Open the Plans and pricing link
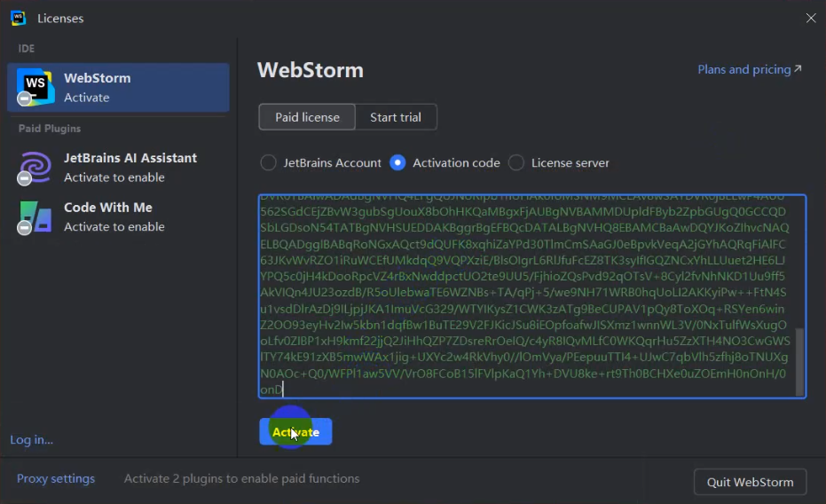The height and width of the screenshot is (504, 826). pos(750,69)
